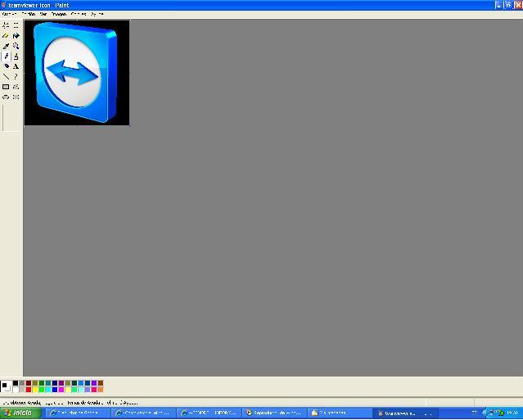Pick the black color swatch
Screen dimensions: 523x420
[x=16, y=383]
